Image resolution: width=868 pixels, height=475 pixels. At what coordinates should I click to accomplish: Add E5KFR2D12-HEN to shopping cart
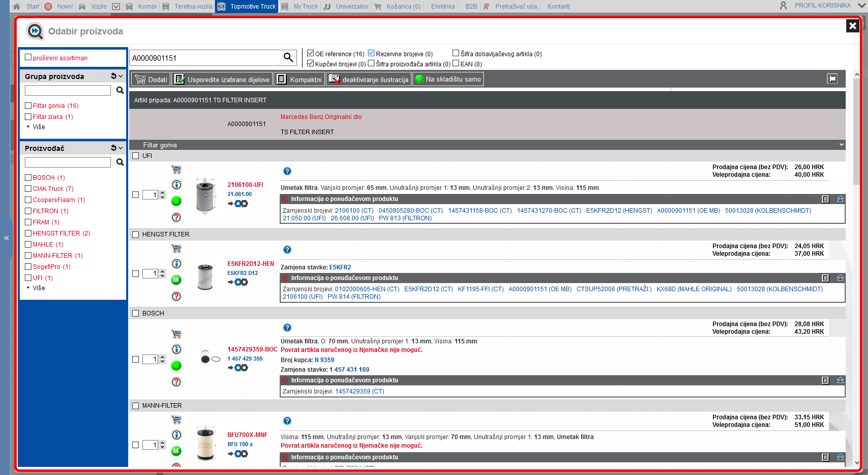(176, 249)
